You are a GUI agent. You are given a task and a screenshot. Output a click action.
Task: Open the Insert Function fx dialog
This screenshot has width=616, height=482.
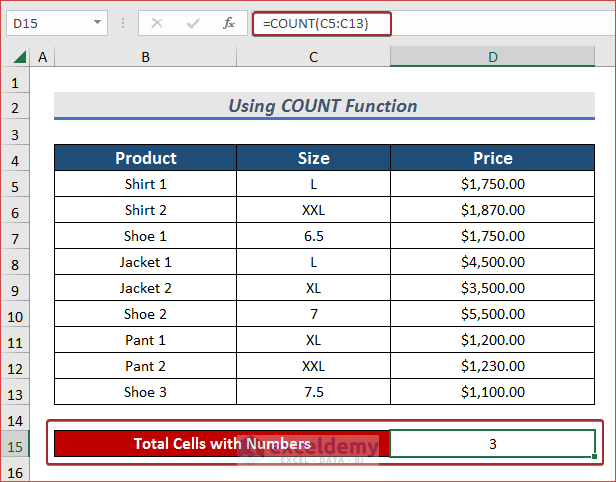tap(229, 22)
